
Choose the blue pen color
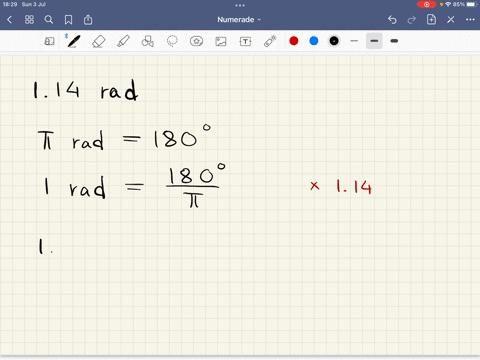coord(314,41)
